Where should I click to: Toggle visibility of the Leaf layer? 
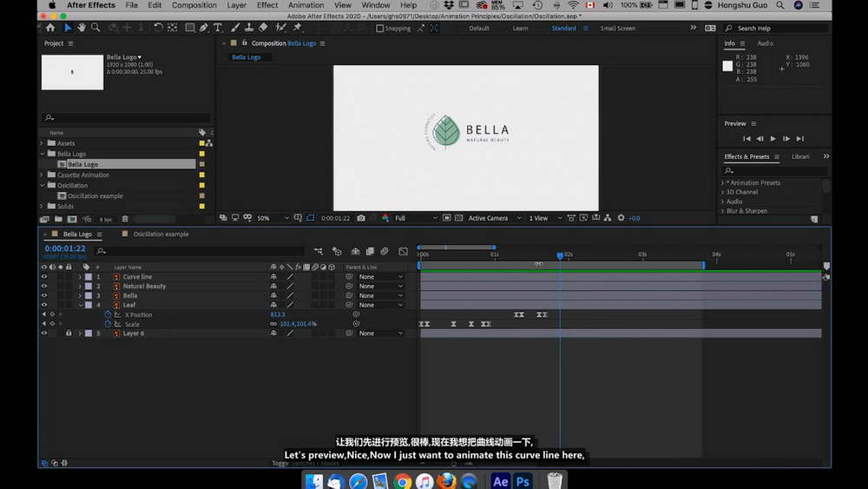tap(44, 305)
